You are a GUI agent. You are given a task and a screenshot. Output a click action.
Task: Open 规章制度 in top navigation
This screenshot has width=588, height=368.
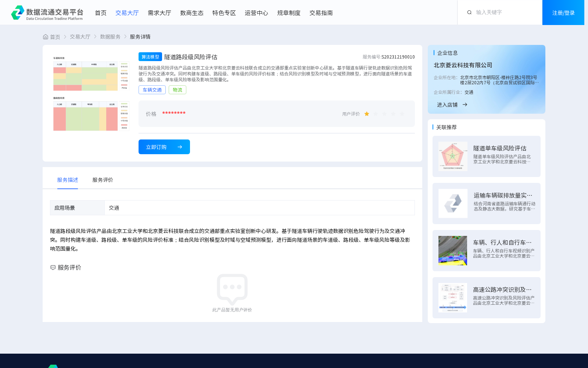pos(289,13)
